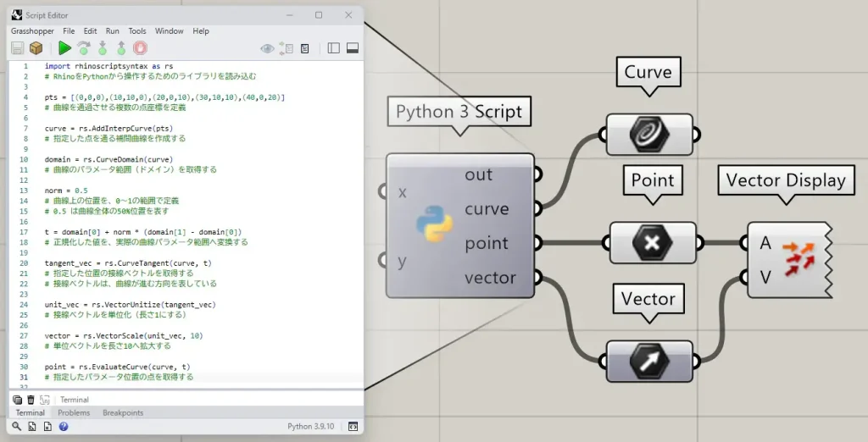Click the Step Out debug icon
Viewport: 868px width, 442px height.
(121, 48)
